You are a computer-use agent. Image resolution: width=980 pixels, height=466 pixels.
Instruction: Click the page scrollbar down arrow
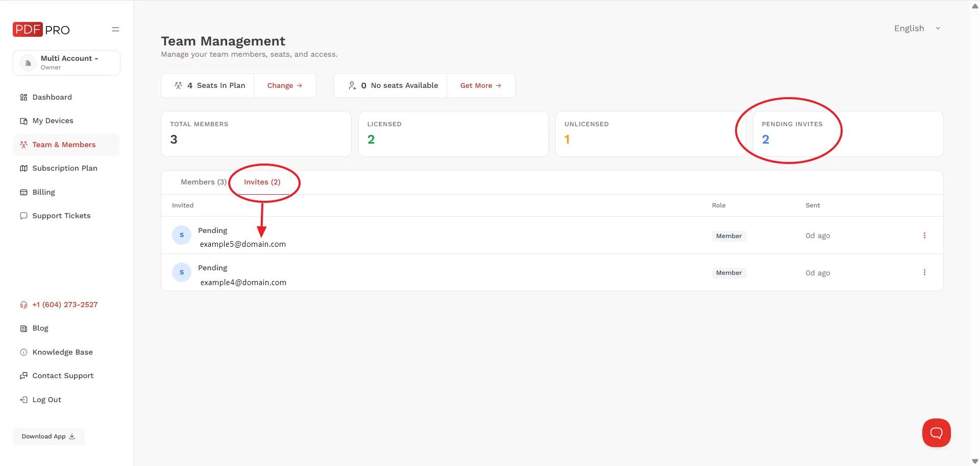pos(975,461)
